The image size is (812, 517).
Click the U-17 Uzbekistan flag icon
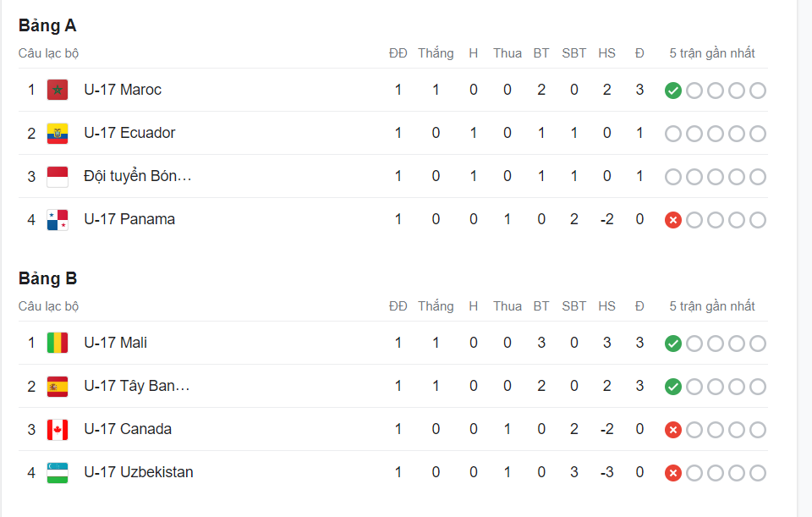[x=58, y=472]
